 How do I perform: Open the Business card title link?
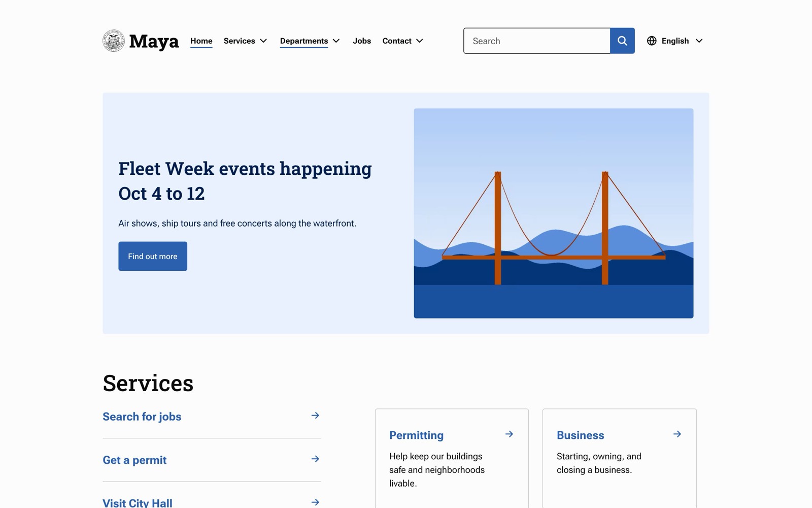pos(581,435)
